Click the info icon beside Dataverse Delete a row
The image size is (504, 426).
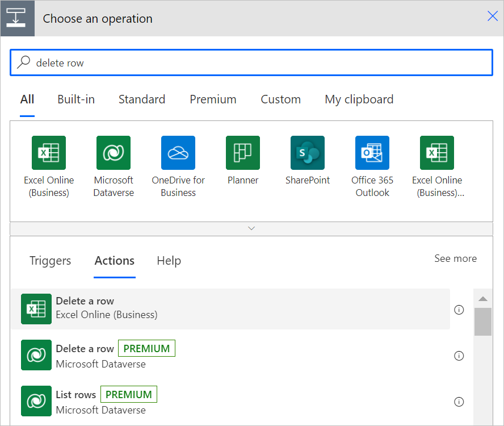tap(459, 356)
